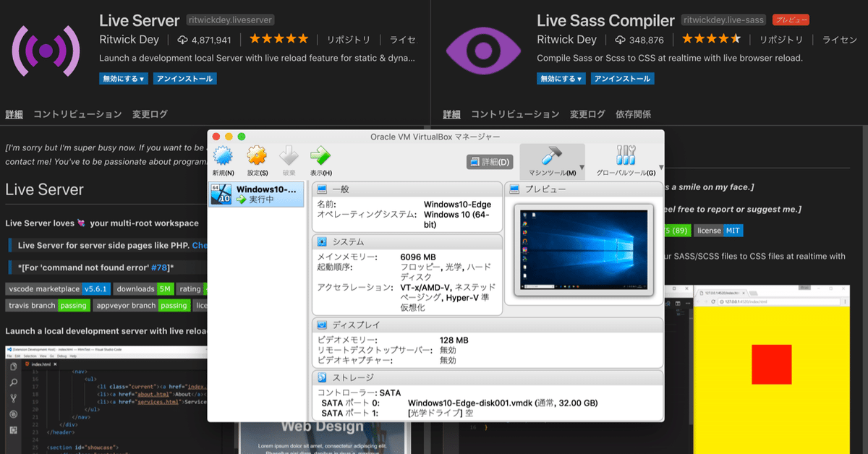The width and height of the screenshot is (868, 454).
Task: Click the 表示(H) green arrow icon
Action: 320,156
